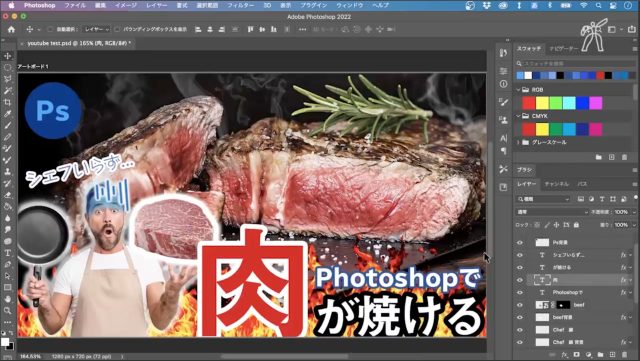Open the blend mode dropdown
Viewport: 640px width, 361px height.
tap(552, 212)
